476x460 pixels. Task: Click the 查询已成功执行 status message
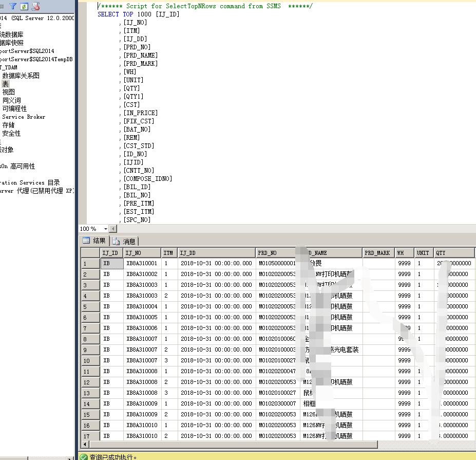pos(113,457)
